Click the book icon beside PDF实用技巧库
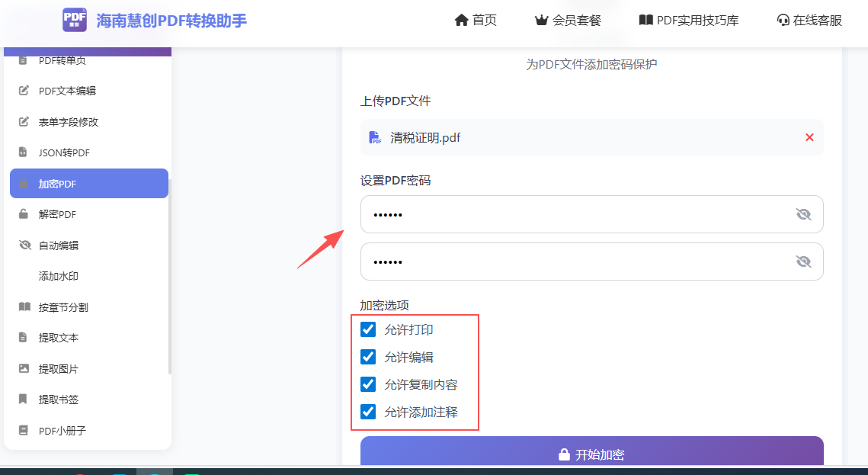 click(645, 21)
